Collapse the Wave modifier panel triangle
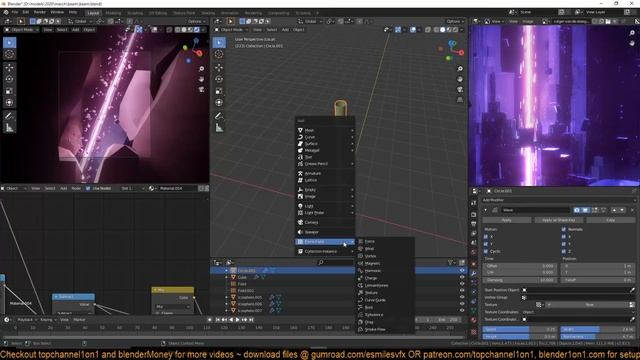 click(x=486, y=210)
